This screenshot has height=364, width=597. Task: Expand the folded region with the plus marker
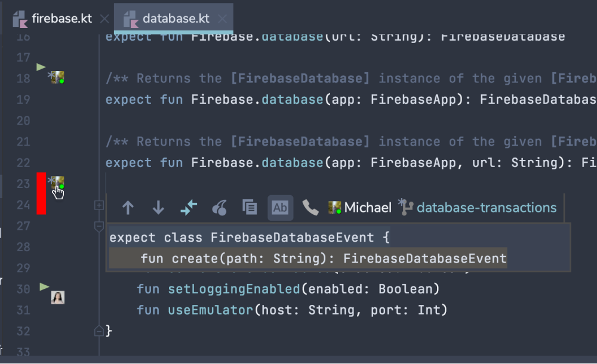(99, 205)
